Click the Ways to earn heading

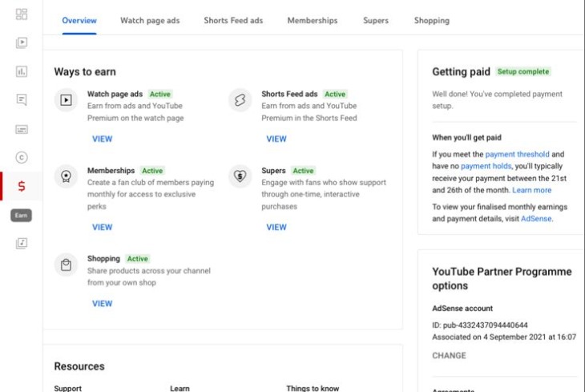[x=85, y=71]
